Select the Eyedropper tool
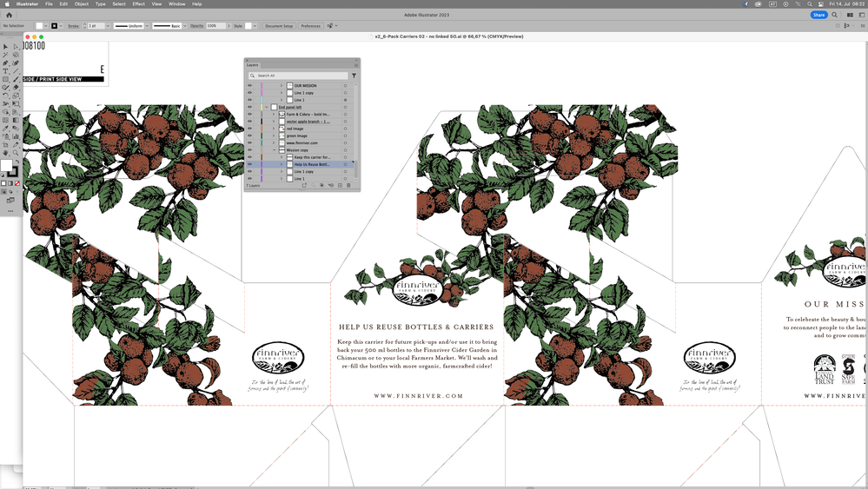This screenshot has width=868, height=489. point(5,128)
